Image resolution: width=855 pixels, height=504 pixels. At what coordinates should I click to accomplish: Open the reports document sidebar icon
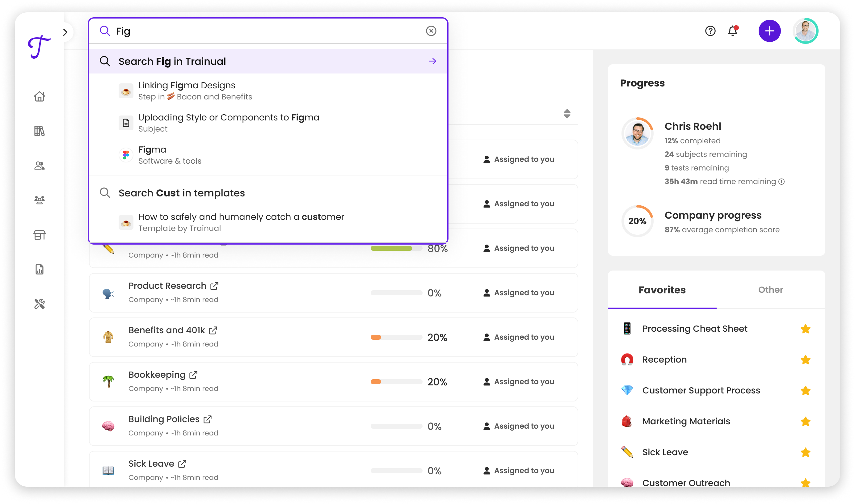[40, 269]
